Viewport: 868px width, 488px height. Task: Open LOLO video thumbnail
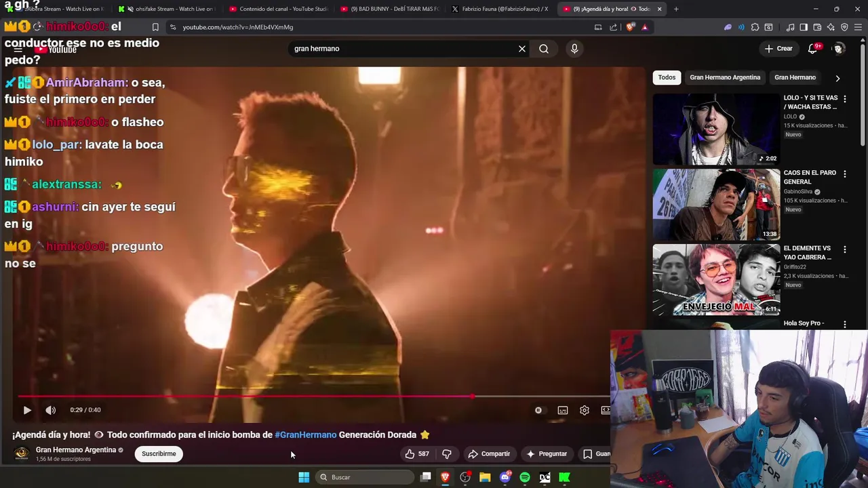[x=716, y=129]
